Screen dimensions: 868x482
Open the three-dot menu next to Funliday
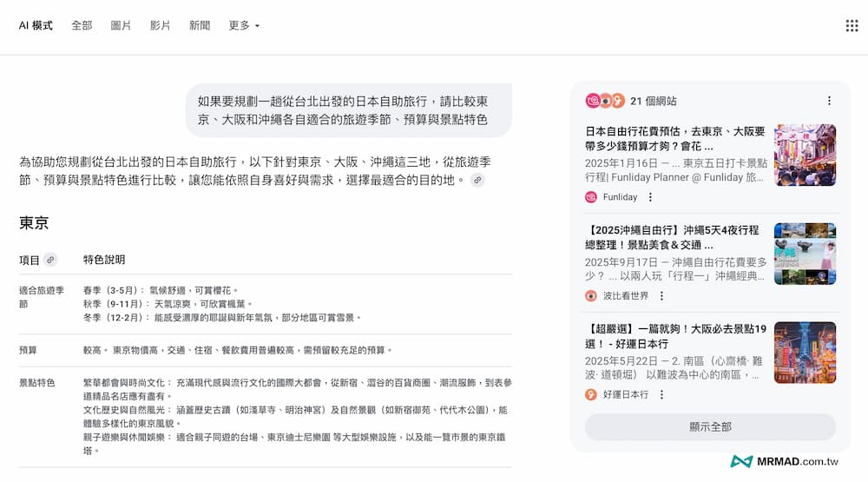tap(650, 197)
